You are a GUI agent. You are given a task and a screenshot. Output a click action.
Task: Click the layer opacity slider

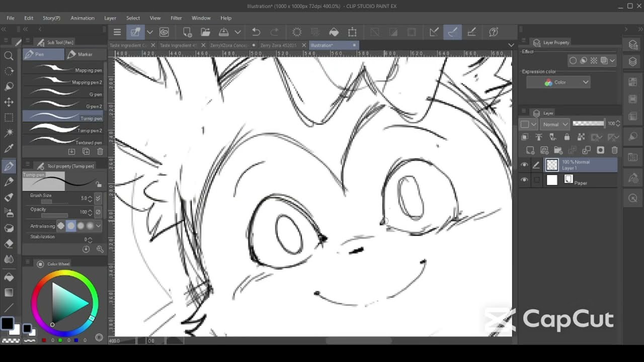(589, 124)
